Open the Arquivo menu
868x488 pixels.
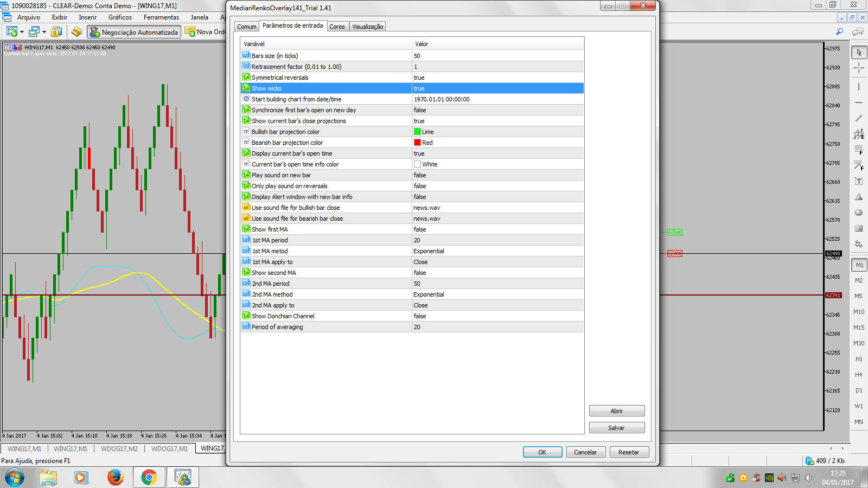point(29,17)
